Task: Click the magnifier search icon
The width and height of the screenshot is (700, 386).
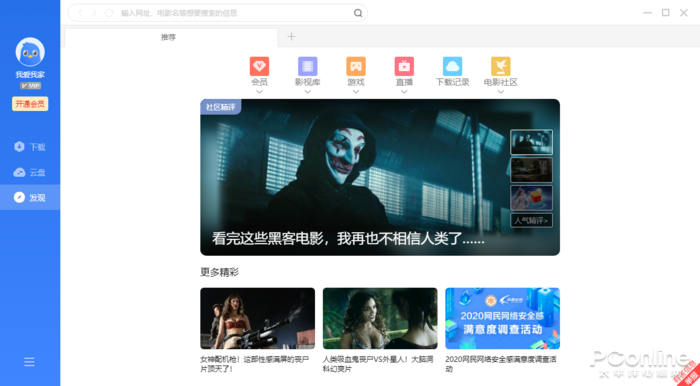Action: pos(358,13)
